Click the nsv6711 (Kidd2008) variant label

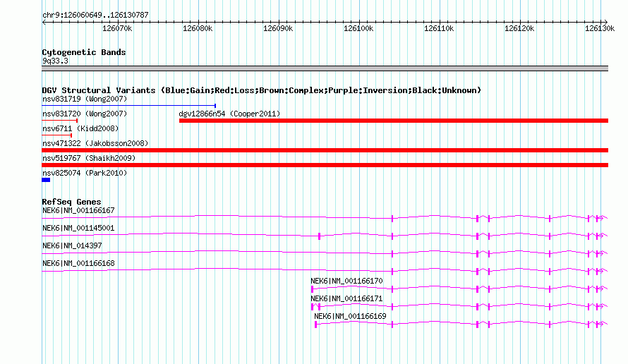pos(80,128)
